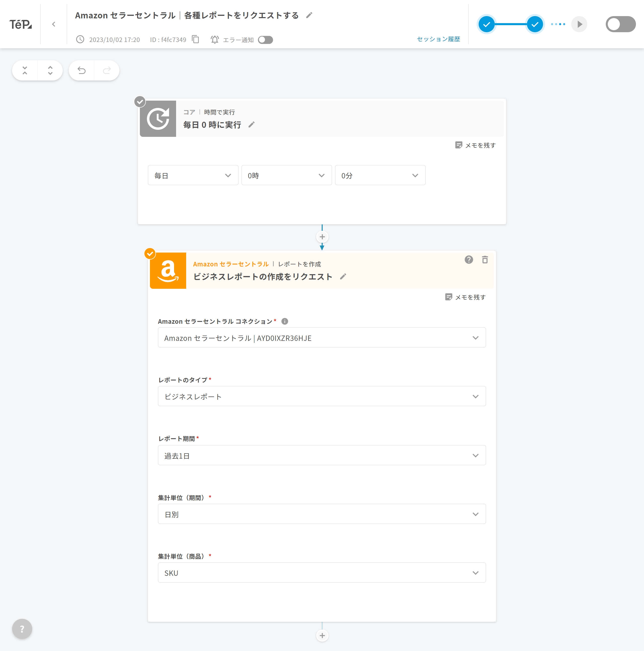Open the 0時 hour dropdown

point(287,175)
